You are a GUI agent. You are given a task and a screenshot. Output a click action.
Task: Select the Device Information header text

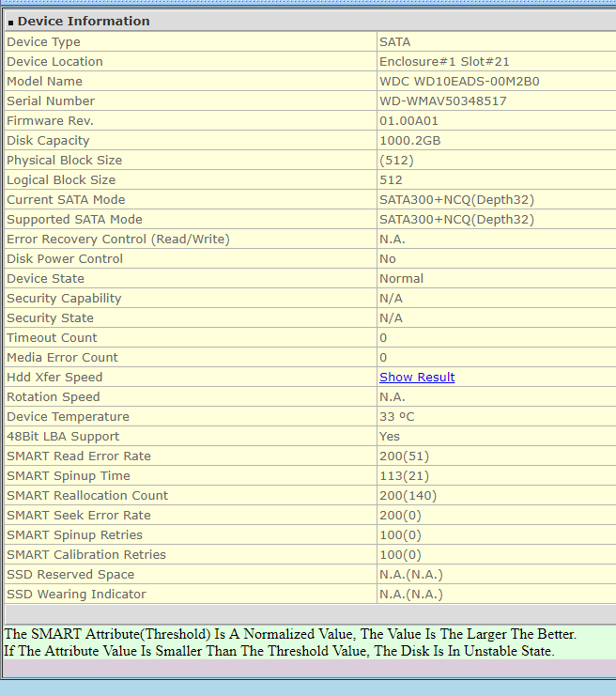pos(84,21)
